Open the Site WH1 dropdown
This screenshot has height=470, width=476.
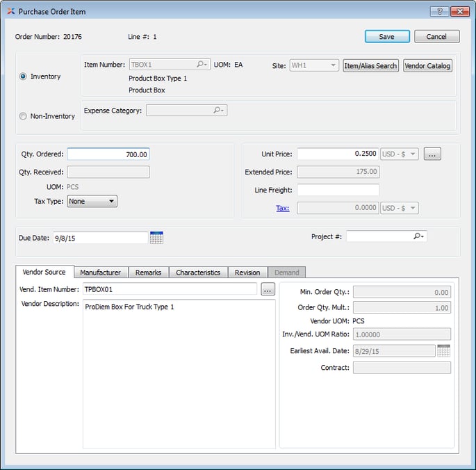pyautogui.click(x=314, y=65)
